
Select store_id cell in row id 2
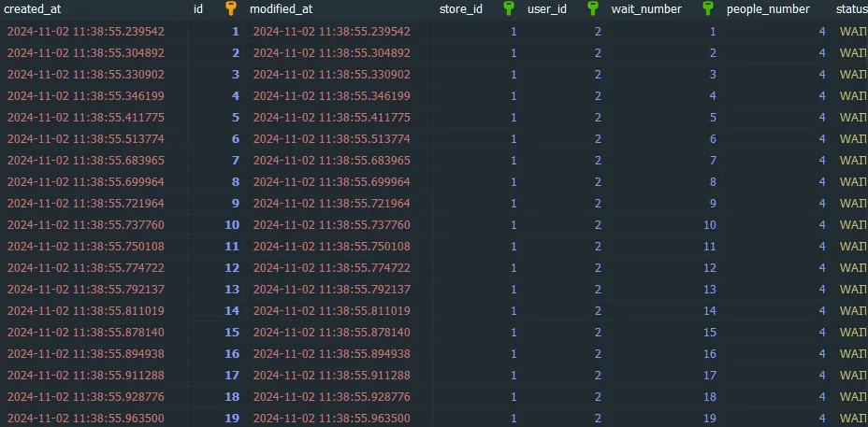coord(514,53)
